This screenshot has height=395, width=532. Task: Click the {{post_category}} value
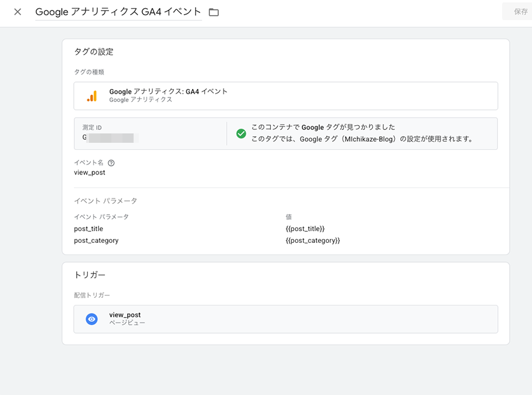click(313, 241)
